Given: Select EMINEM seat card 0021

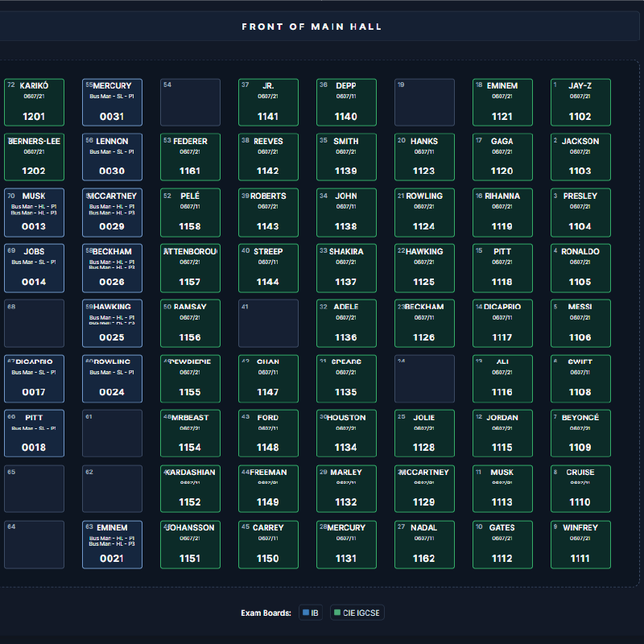Looking at the screenshot, I should [x=112, y=545].
